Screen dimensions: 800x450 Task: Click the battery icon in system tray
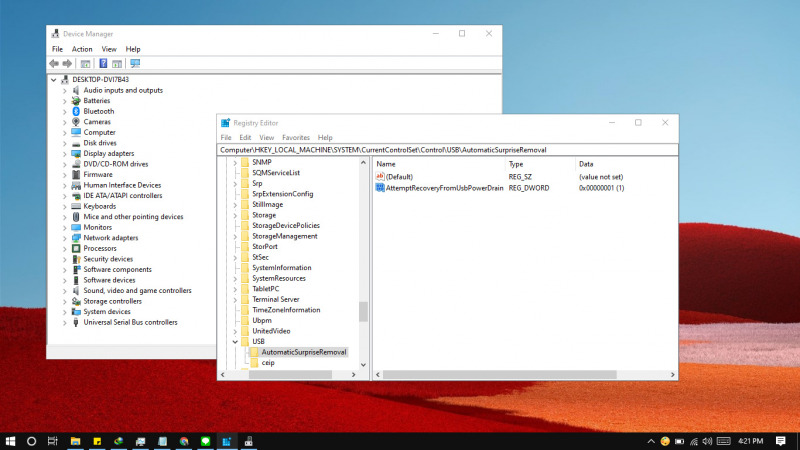[680, 441]
